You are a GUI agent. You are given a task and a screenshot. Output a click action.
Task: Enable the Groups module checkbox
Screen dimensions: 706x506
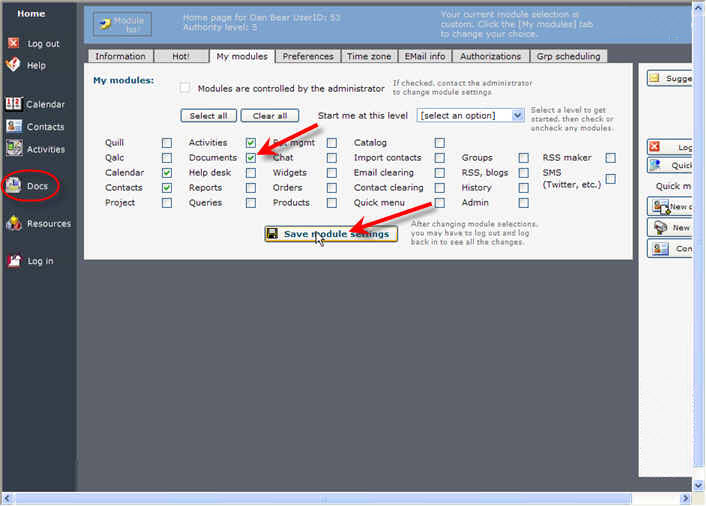[523, 158]
